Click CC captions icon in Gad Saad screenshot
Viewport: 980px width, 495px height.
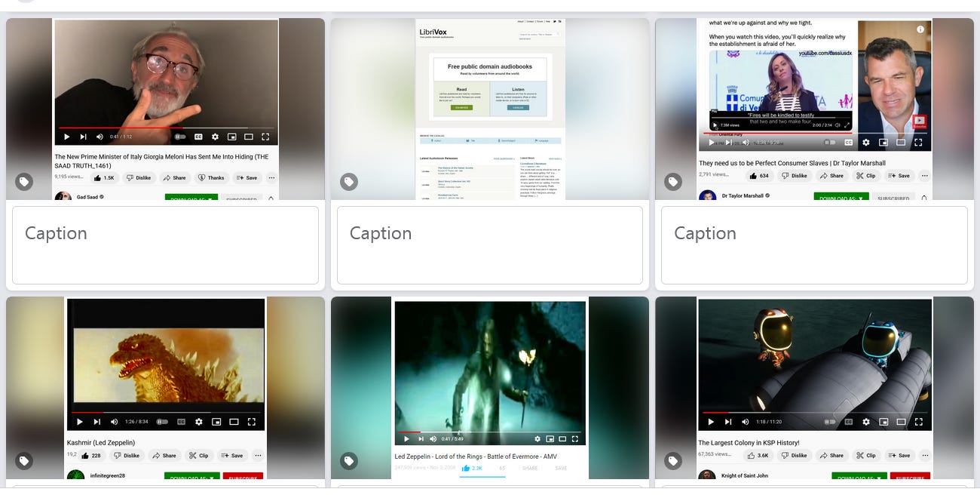point(198,137)
